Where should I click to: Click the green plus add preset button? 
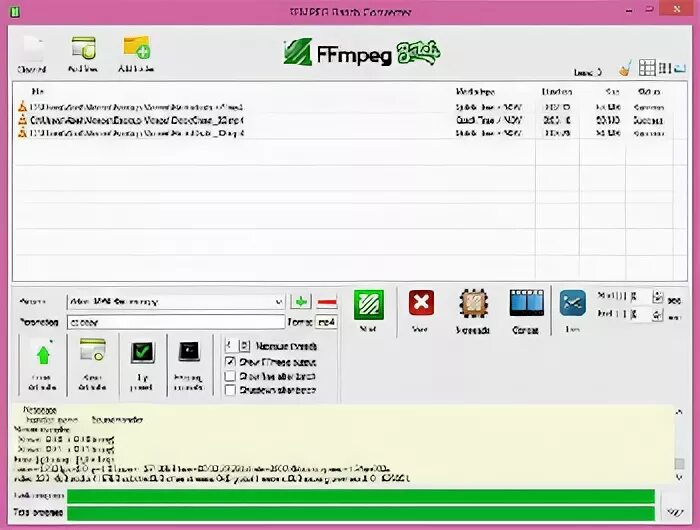click(x=301, y=302)
